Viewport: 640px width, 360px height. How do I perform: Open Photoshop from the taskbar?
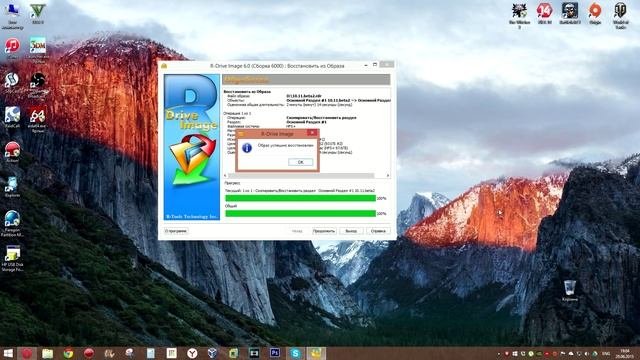[x=275, y=353]
